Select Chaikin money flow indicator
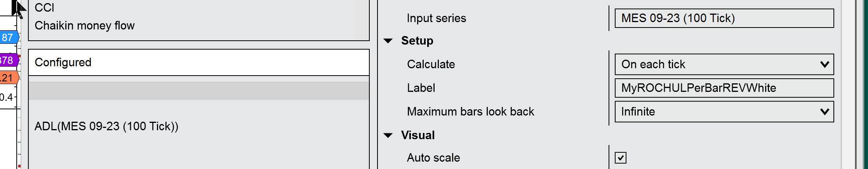Image resolution: width=868 pixels, height=169 pixels. (85, 26)
